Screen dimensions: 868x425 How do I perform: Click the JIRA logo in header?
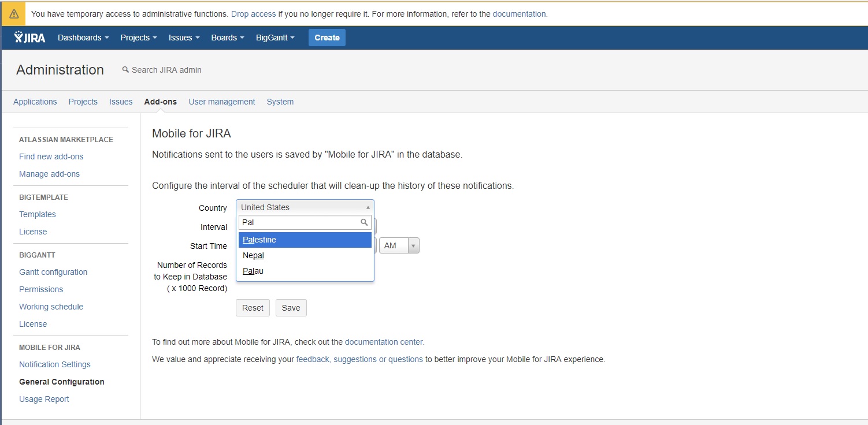[30, 38]
